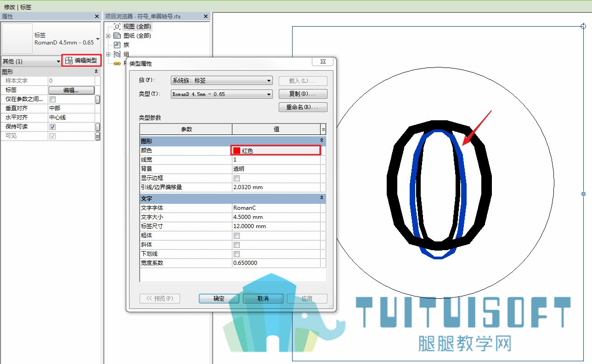Open the type selector dropdown RomanD 4.5mm
592x364 pixels.
click(97, 39)
